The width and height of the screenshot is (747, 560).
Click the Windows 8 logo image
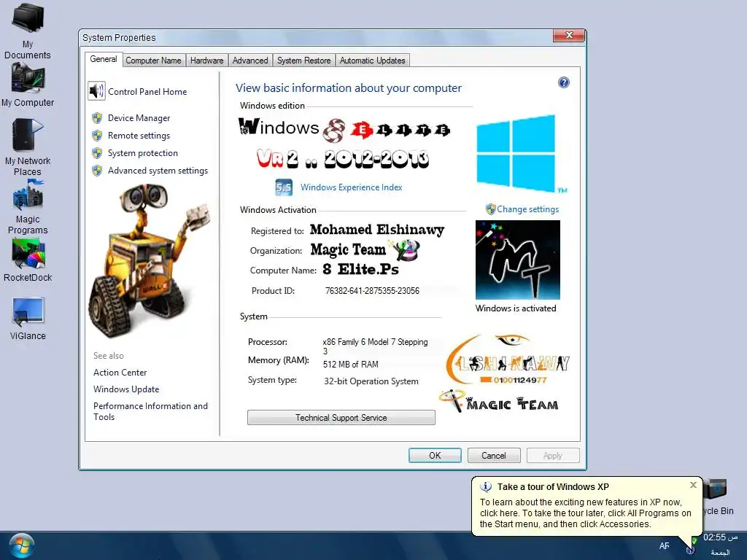(x=516, y=152)
